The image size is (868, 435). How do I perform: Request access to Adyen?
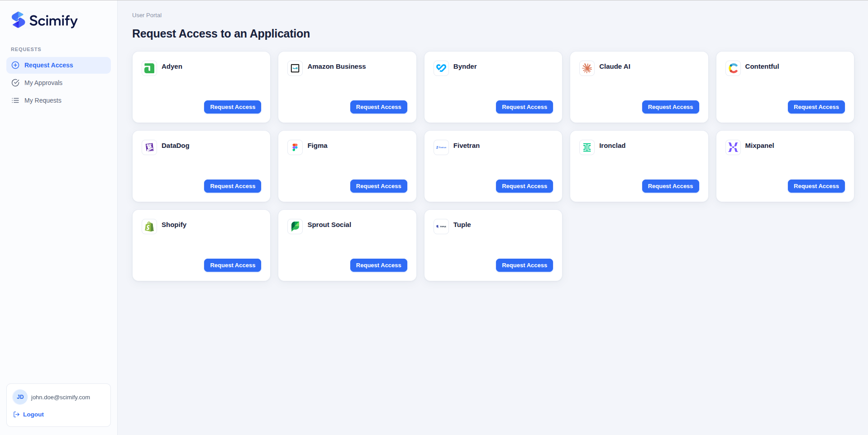[x=233, y=107]
